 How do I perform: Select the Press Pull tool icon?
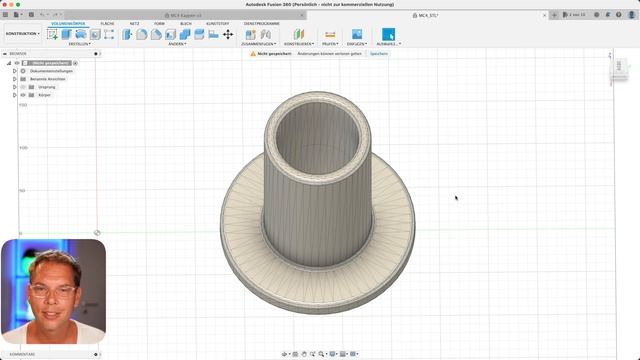point(127,34)
